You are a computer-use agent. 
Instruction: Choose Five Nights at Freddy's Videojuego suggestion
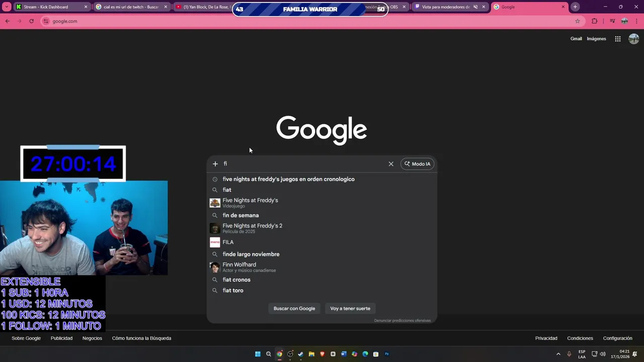coord(322,203)
